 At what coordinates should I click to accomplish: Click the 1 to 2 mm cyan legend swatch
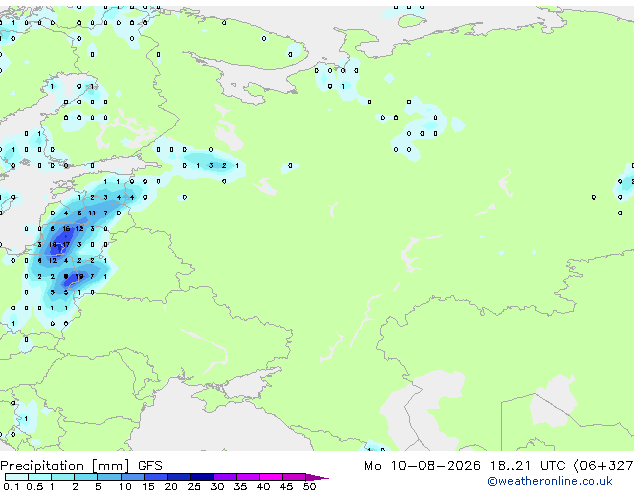pyautogui.click(x=63, y=477)
